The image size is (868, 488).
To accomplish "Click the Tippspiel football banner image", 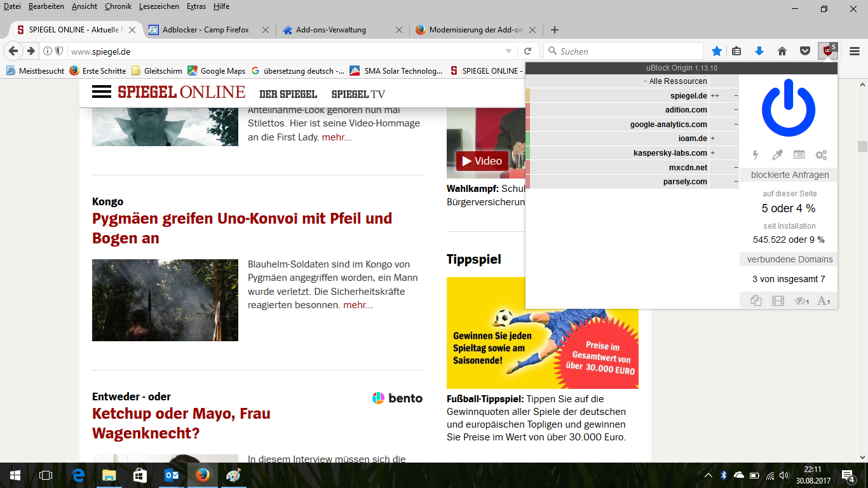I will click(x=543, y=333).
